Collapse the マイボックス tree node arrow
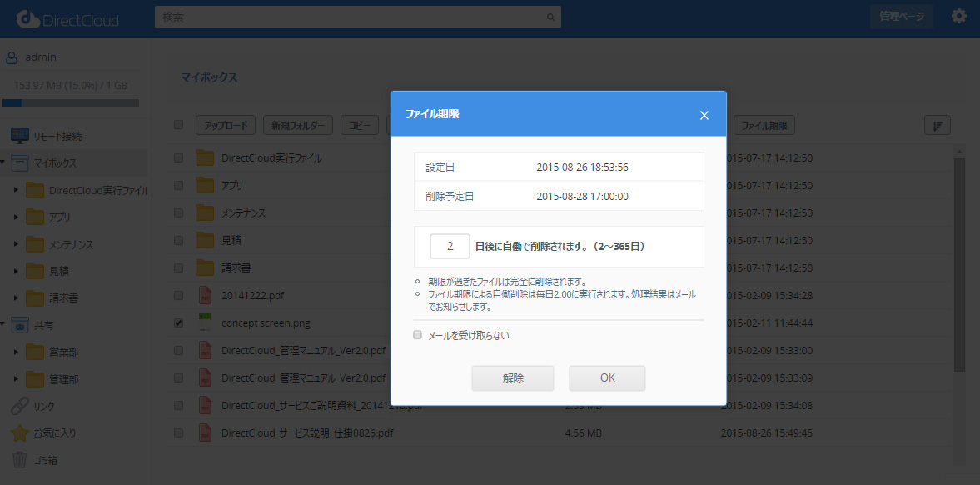980x485 pixels. tap(3, 162)
